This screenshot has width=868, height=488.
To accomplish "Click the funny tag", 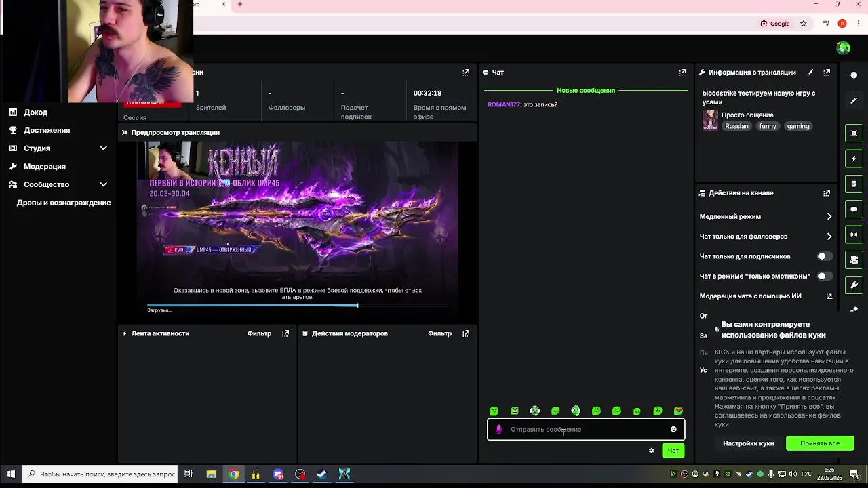I will pyautogui.click(x=768, y=126).
